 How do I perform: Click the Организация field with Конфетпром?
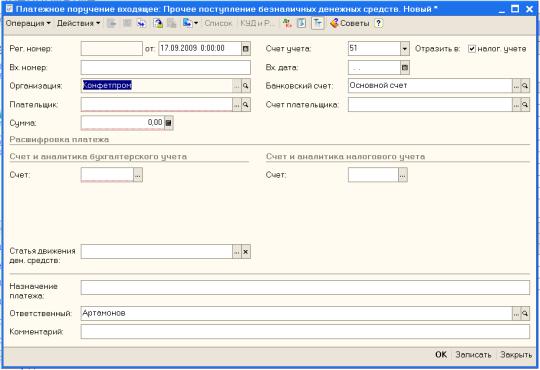coord(157,85)
